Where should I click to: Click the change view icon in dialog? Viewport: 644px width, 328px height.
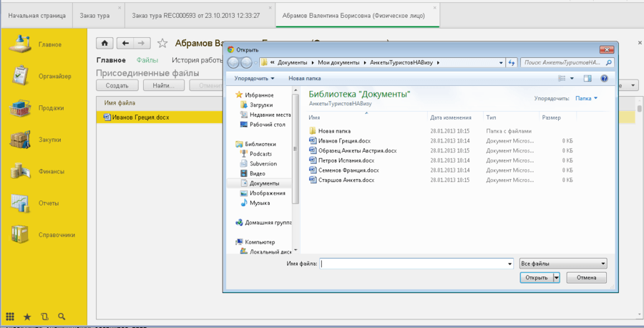click(x=562, y=78)
